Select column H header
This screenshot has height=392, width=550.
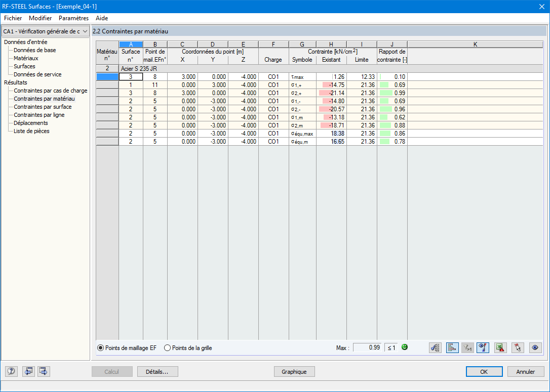(x=331, y=44)
